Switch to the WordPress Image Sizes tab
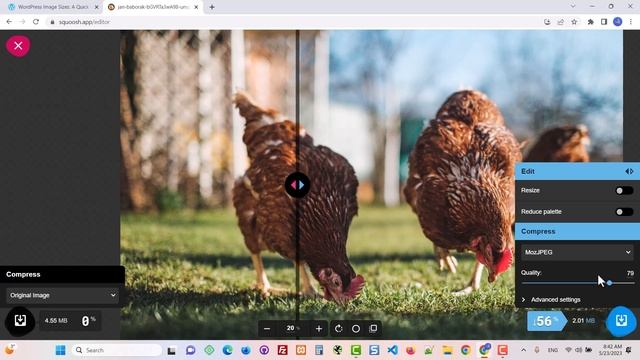This screenshot has width=640, height=360. point(53,7)
